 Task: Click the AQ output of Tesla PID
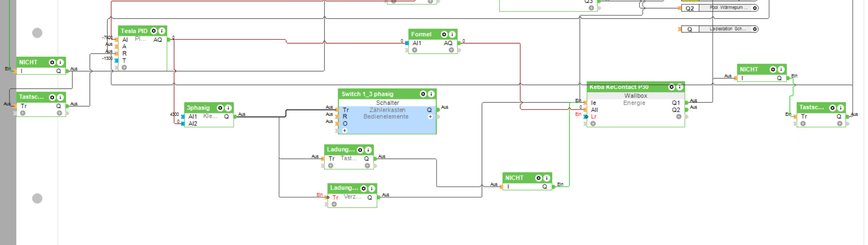[x=157, y=39]
